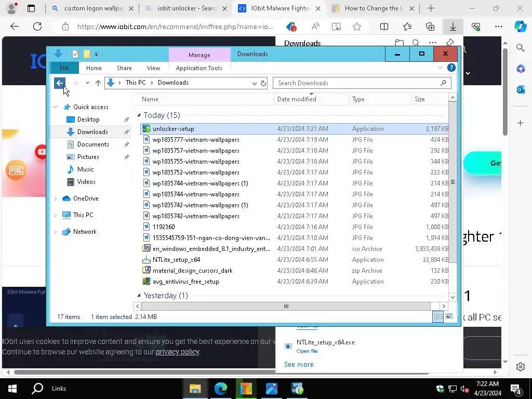Image resolution: width=532 pixels, height=399 pixels.
Task: Collapse the Today (15) group
Action: [x=138, y=115]
